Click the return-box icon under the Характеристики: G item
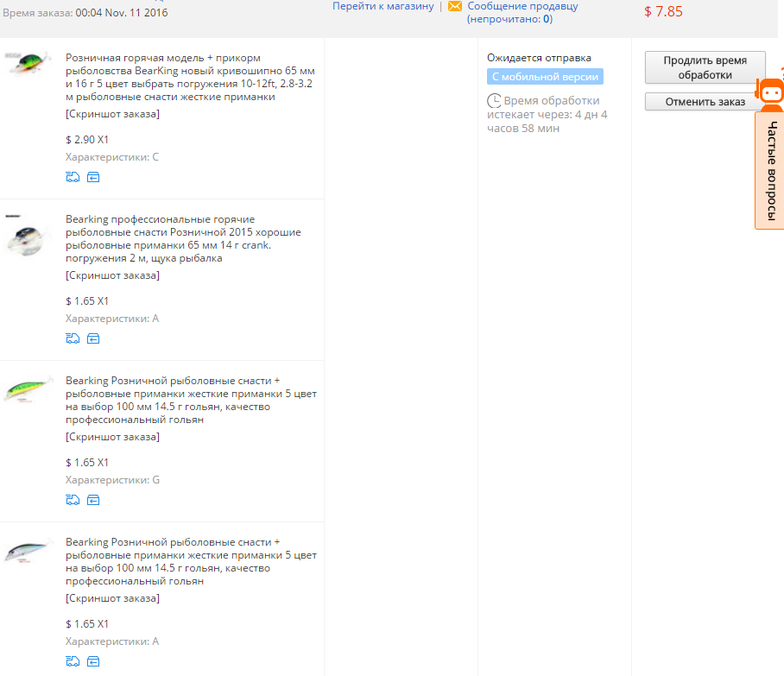Viewport: 784px width, 676px height. pos(93,500)
